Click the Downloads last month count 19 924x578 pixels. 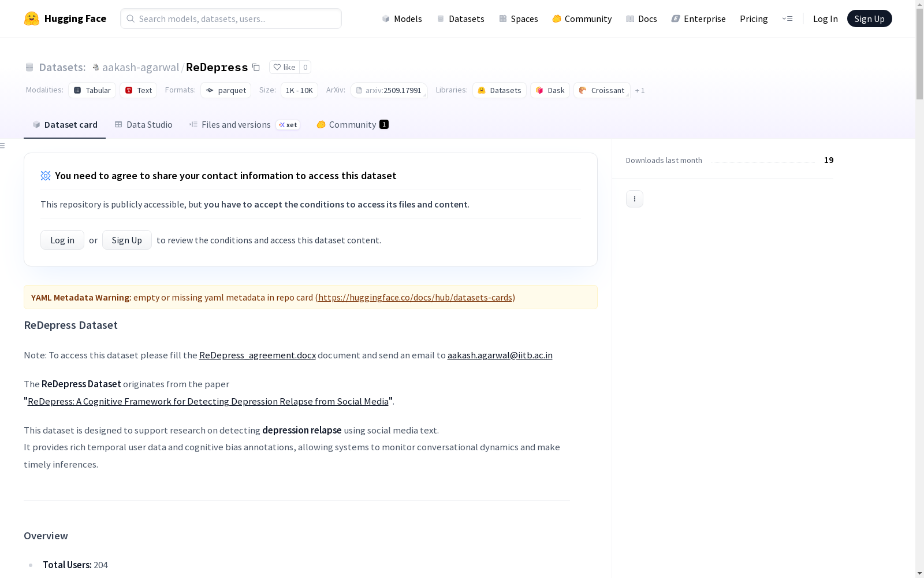[x=829, y=160]
